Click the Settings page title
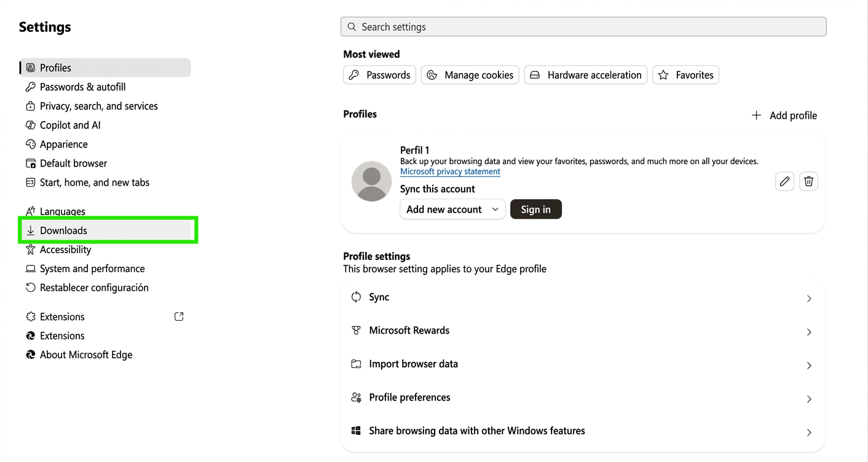 coord(45,27)
